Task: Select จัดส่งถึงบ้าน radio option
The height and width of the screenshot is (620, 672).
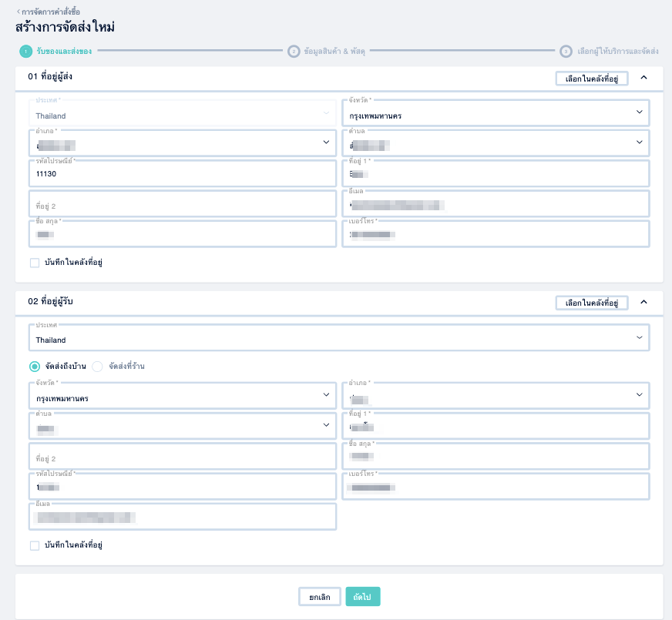Action: click(35, 367)
